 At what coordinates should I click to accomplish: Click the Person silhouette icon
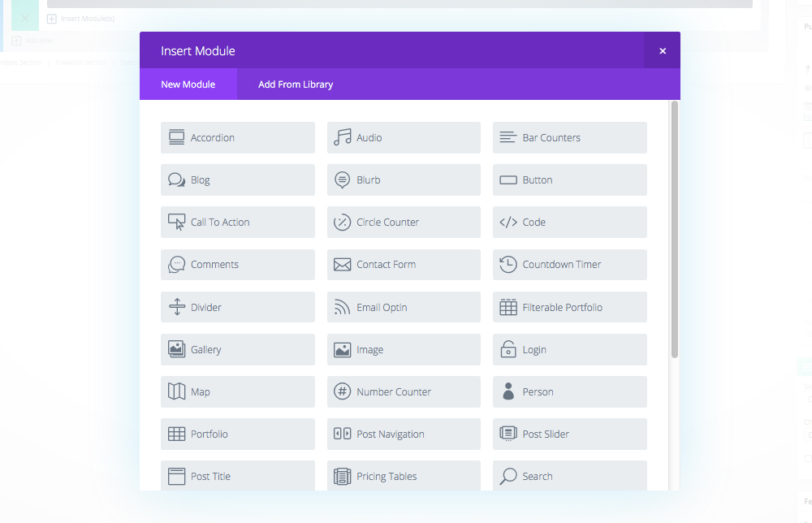click(x=508, y=391)
